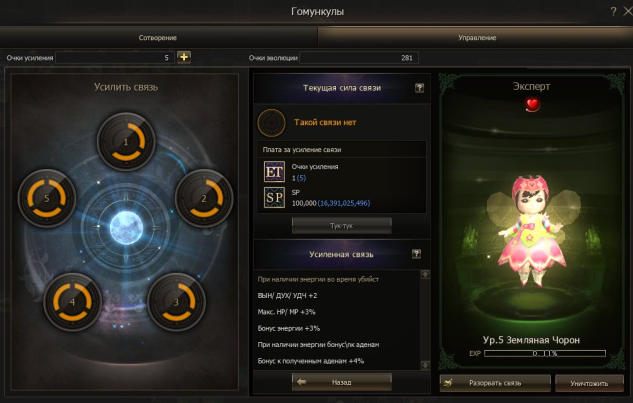Select bond circle number 3
This screenshot has width=633, height=403.
coord(176,302)
